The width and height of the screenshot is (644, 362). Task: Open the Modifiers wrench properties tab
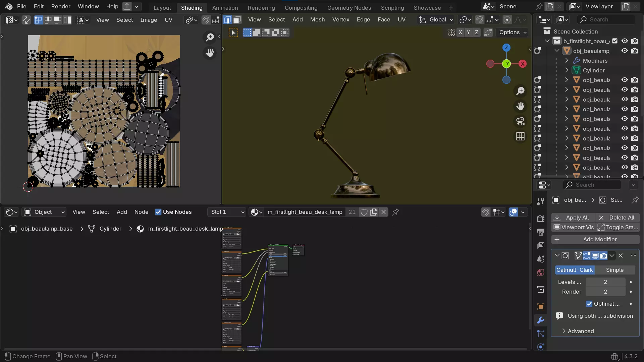click(x=541, y=320)
